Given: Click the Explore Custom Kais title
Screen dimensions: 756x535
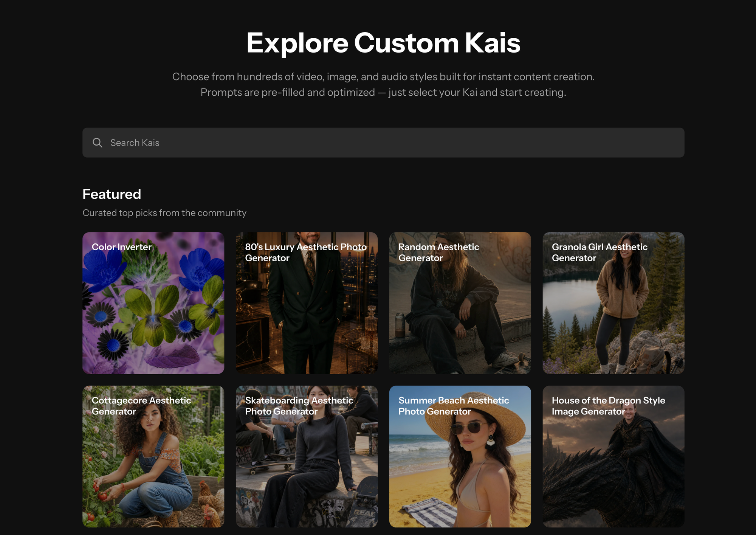Looking at the screenshot, I should (383, 43).
